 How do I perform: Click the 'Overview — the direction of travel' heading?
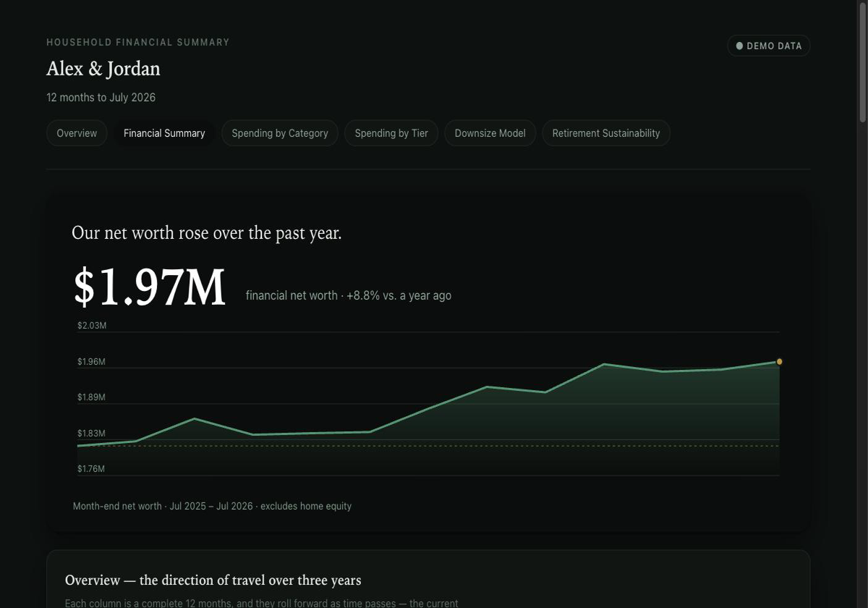pos(213,580)
